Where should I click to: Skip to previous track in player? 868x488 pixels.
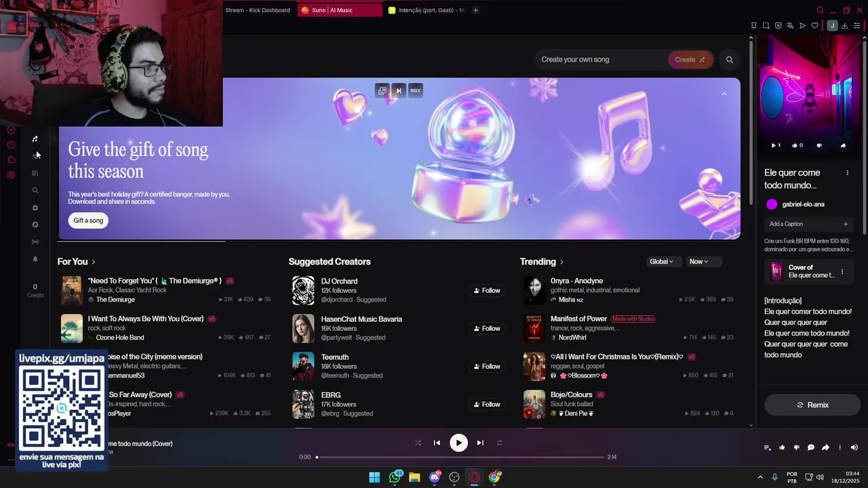click(437, 443)
